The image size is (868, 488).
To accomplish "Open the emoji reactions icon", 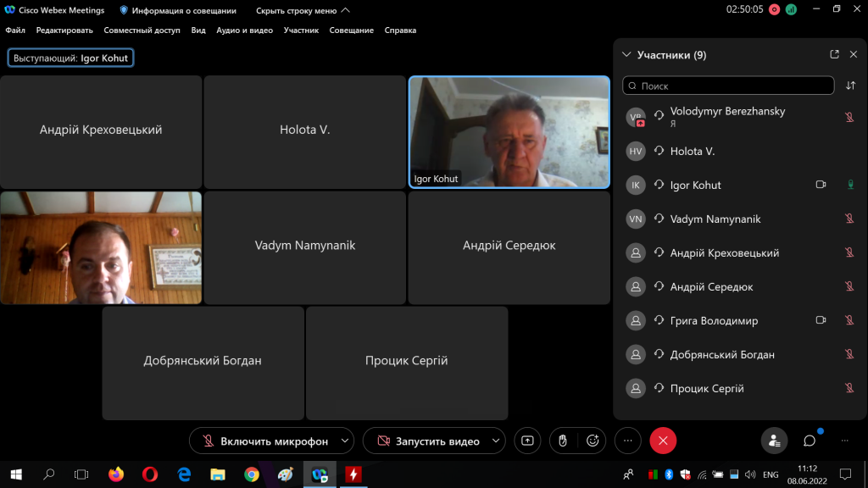I will coord(593,441).
